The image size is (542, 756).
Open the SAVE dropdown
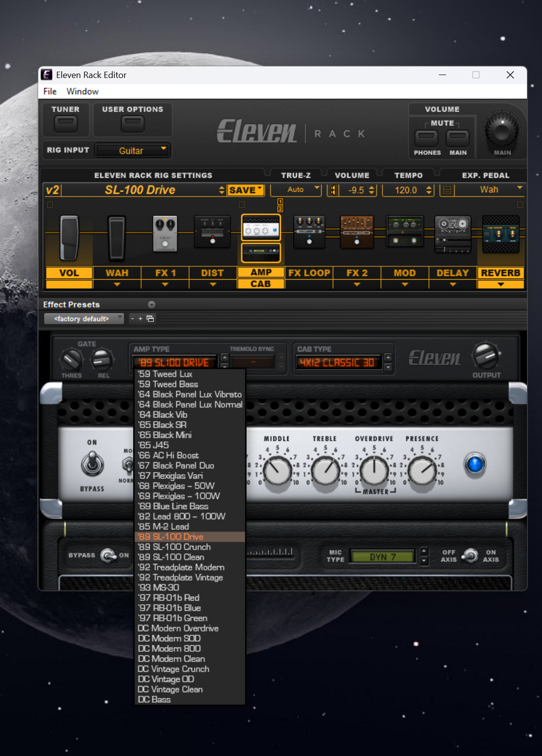click(246, 190)
